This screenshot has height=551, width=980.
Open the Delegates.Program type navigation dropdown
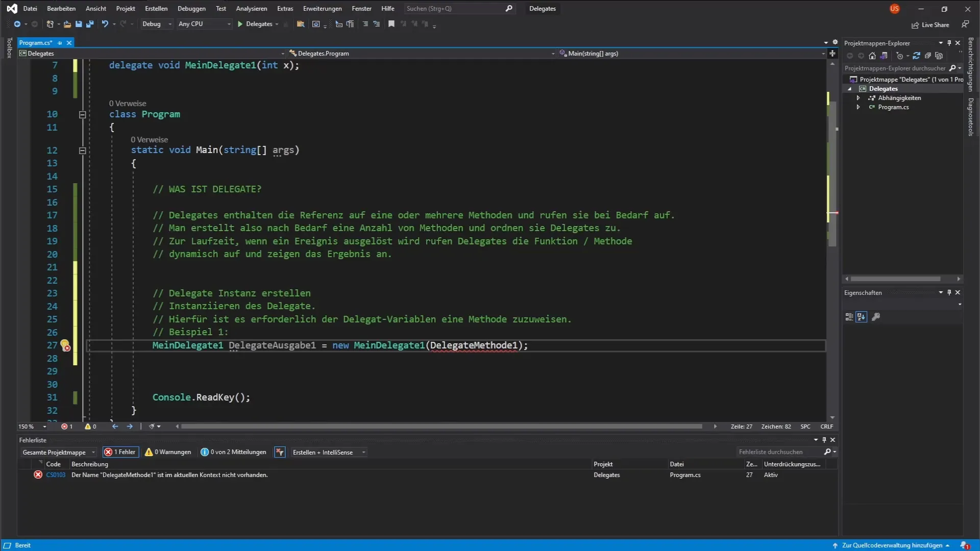click(x=422, y=54)
